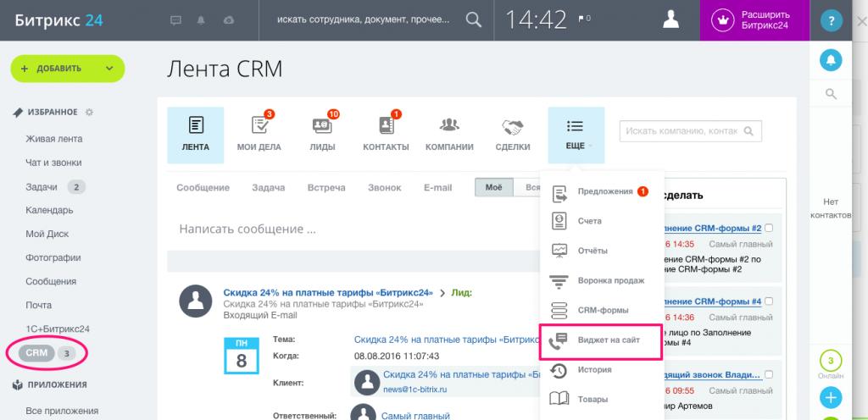Check the CRM-формы #2 task checkbox
This screenshot has height=420, width=868.
769,228
